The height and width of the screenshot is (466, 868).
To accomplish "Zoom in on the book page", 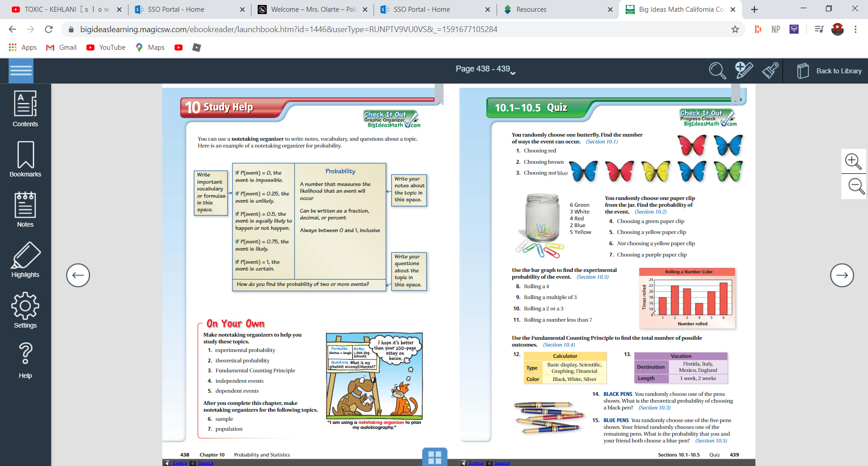I will click(854, 161).
